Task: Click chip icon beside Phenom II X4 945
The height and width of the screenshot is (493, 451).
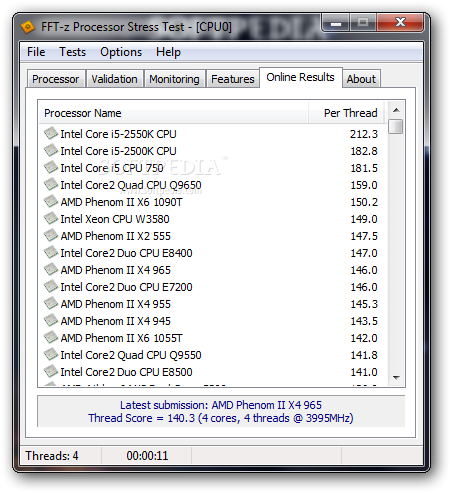Action: [51, 320]
